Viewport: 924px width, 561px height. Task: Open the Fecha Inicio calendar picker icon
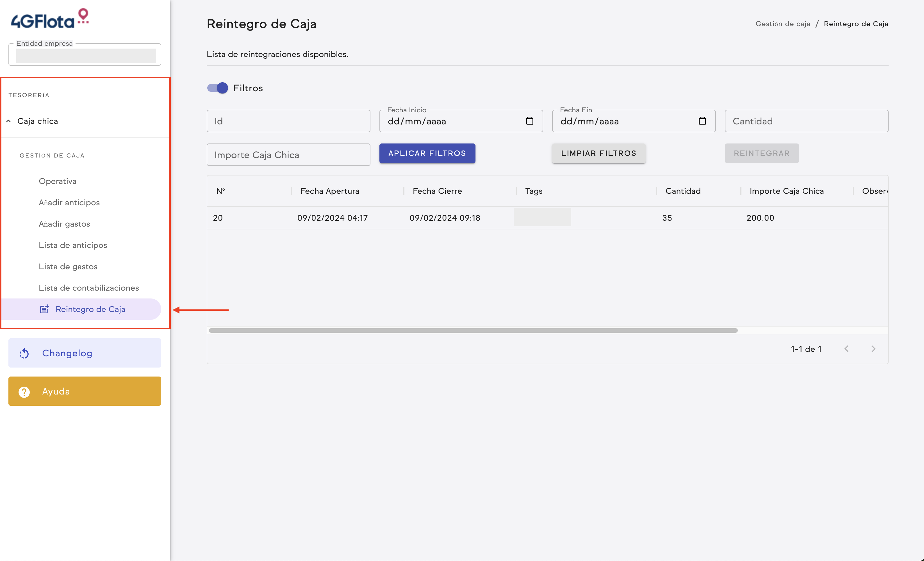[529, 121]
